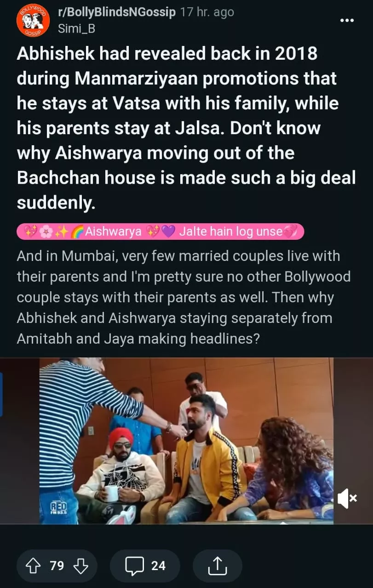373x588 pixels.
Task: Tap the 24 comment count number
Action: pos(158,565)
